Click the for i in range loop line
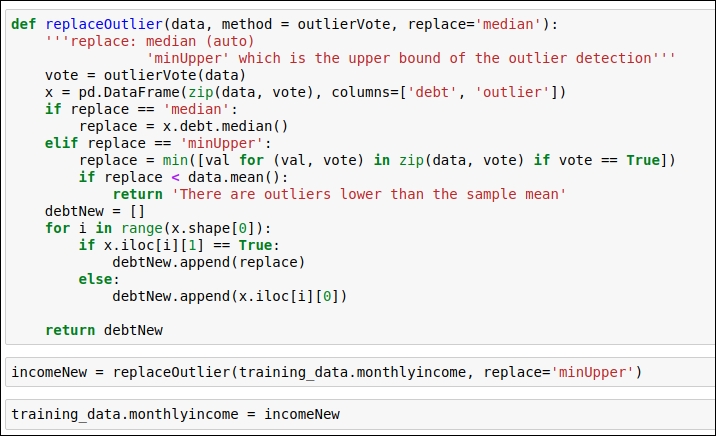 158,228
